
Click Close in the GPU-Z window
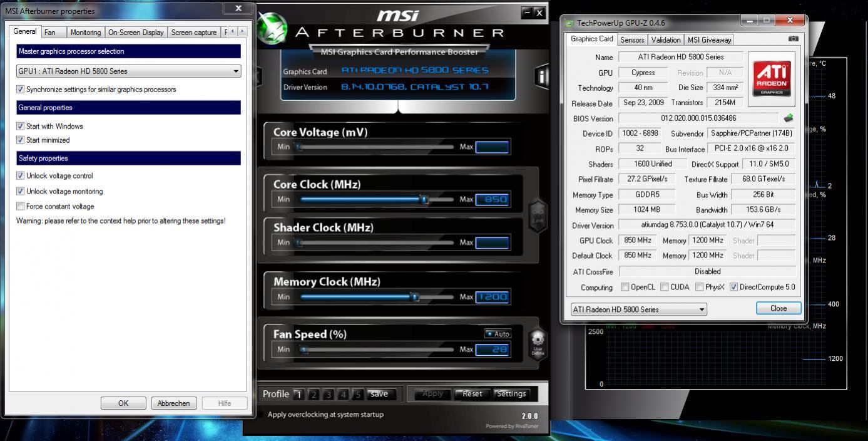(x=779, y=308)
